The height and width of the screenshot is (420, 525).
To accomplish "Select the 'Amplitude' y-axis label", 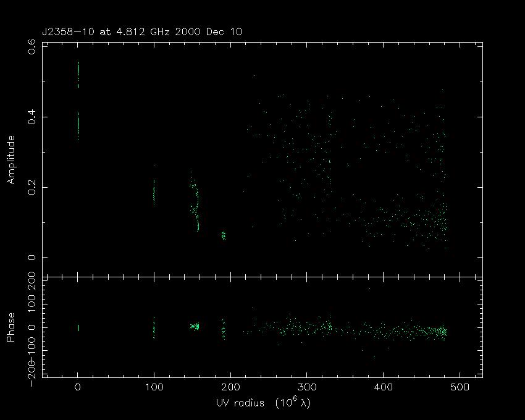I will tap(11, 160).
